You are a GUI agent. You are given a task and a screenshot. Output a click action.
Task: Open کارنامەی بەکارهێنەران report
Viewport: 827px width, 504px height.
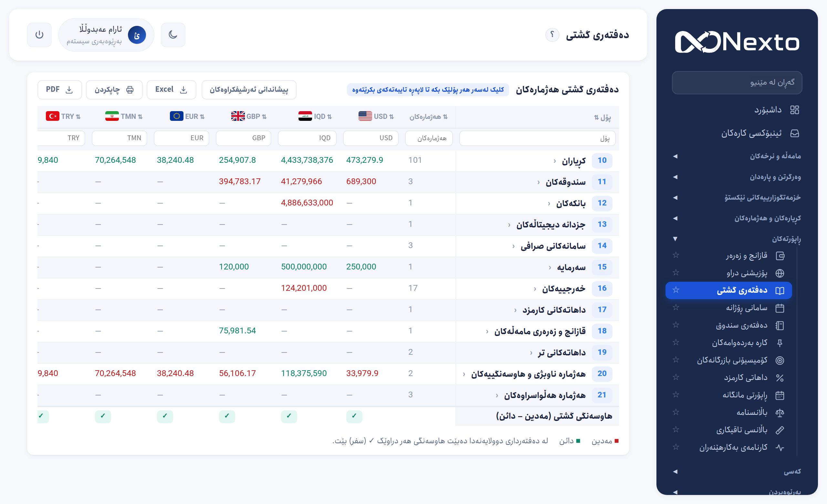coord(729,448)
